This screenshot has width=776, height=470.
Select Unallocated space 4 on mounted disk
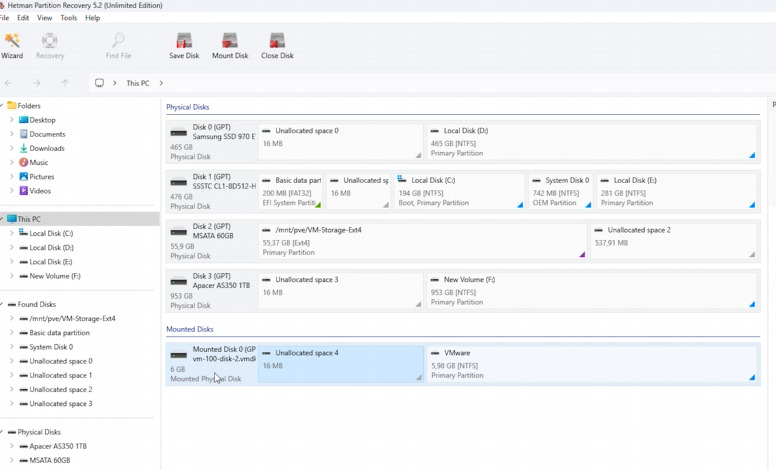tap(341, 364)
